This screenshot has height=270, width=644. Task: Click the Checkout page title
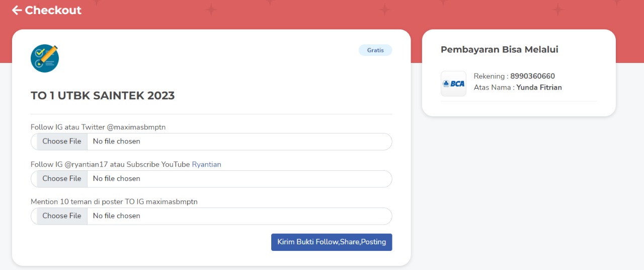53,10
